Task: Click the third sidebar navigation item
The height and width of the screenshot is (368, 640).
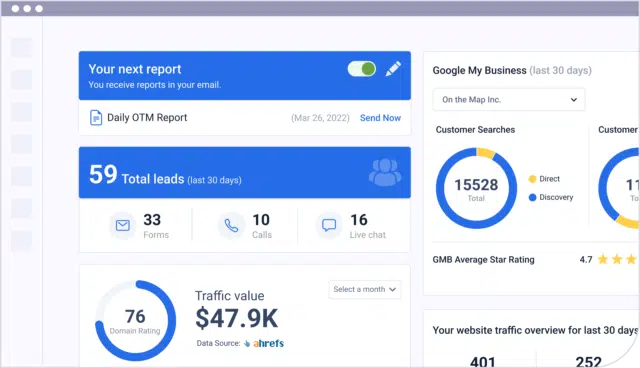Action: (x=21, y=112)
